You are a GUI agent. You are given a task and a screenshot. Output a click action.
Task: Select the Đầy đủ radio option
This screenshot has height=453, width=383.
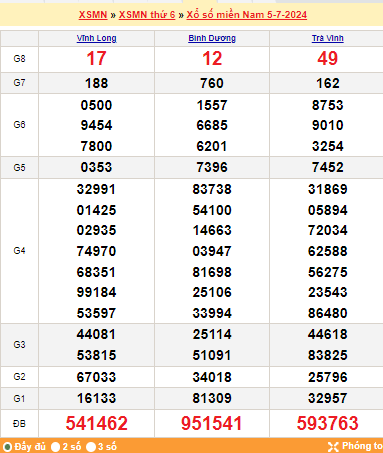point(7,447)
